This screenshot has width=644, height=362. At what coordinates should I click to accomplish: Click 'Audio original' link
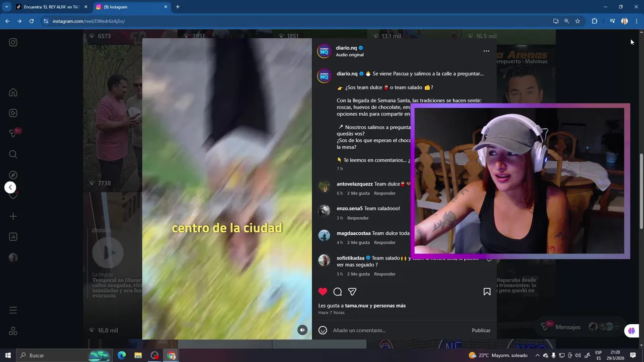[350, 55]
